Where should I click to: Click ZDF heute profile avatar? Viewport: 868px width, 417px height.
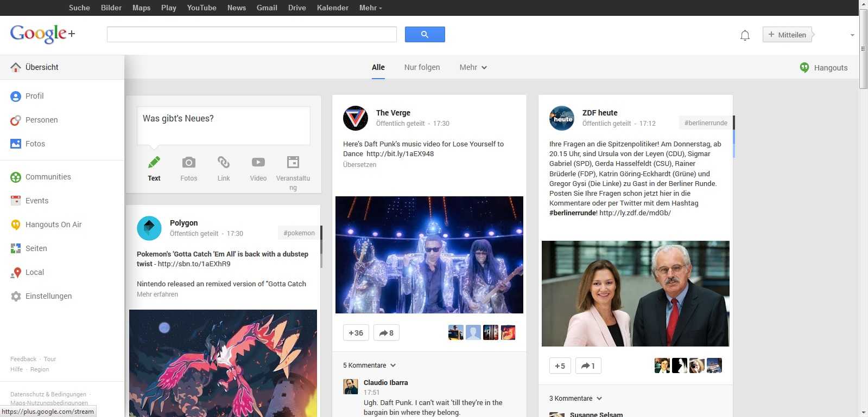pos(562,118)
